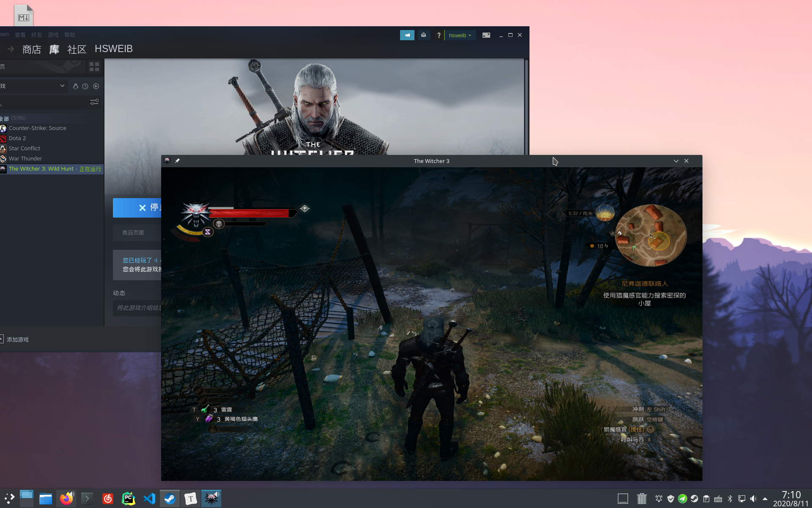Open the notifications bell in tray
Viewport: 812px width, 508px height.
pos(659,499)
